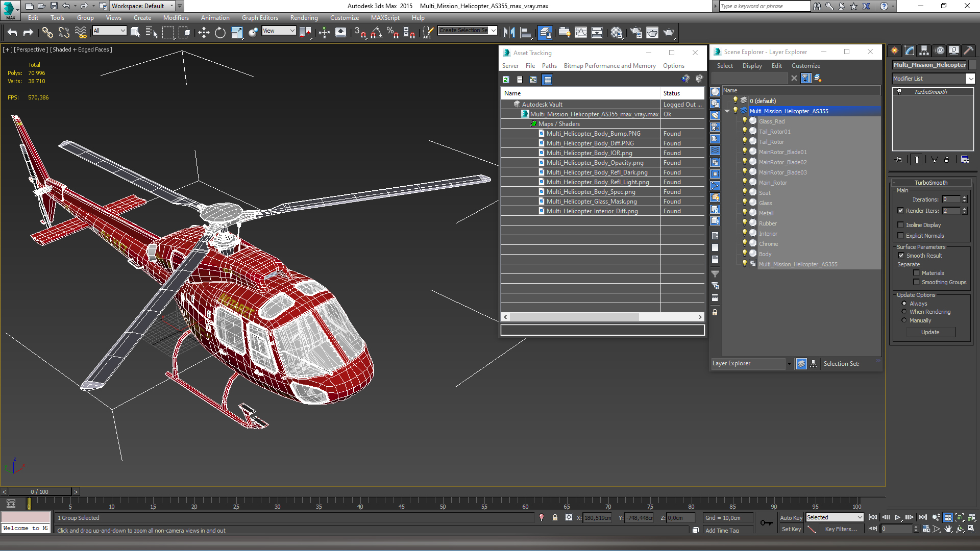The width and height of the screenshot is (980, 551).
Task: Activate the Select and Scale tool
Action: (237, 33)
